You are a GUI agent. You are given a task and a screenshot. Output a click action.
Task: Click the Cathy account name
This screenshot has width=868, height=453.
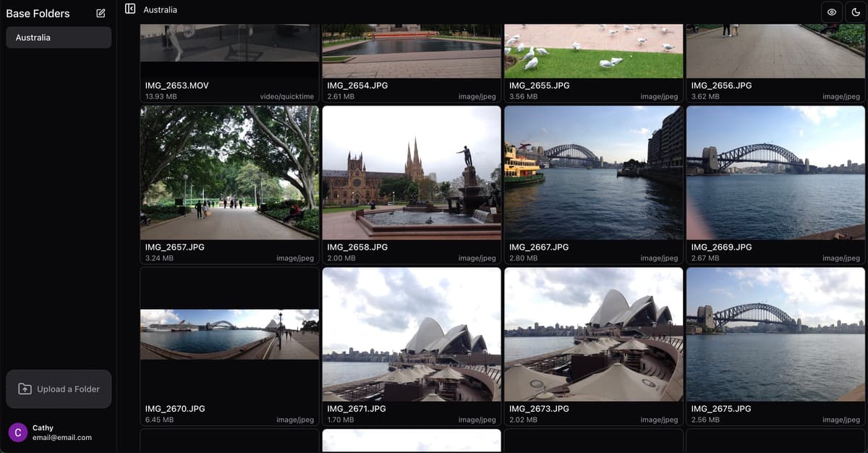[43, 428]
